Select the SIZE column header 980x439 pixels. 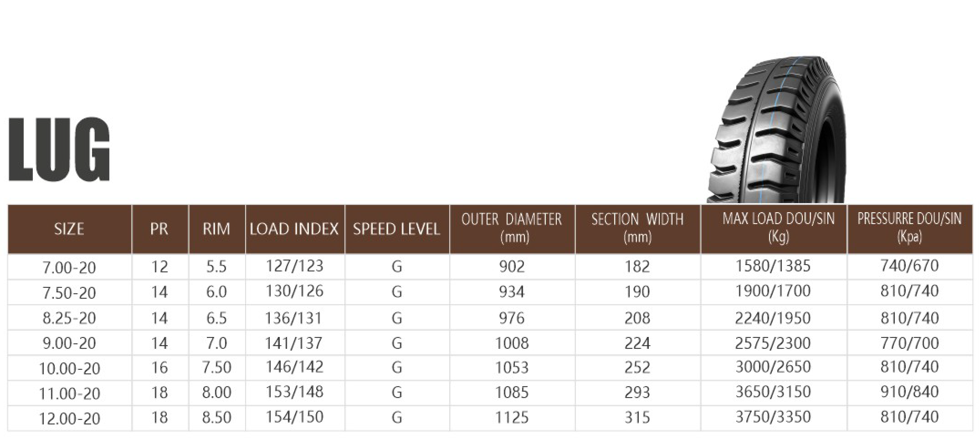(69, 229)
